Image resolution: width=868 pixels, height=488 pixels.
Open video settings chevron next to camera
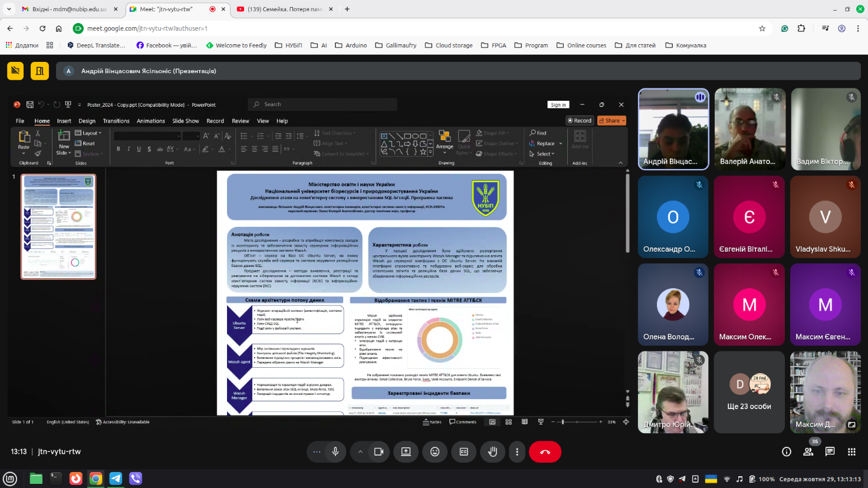(x=360, y=451)
